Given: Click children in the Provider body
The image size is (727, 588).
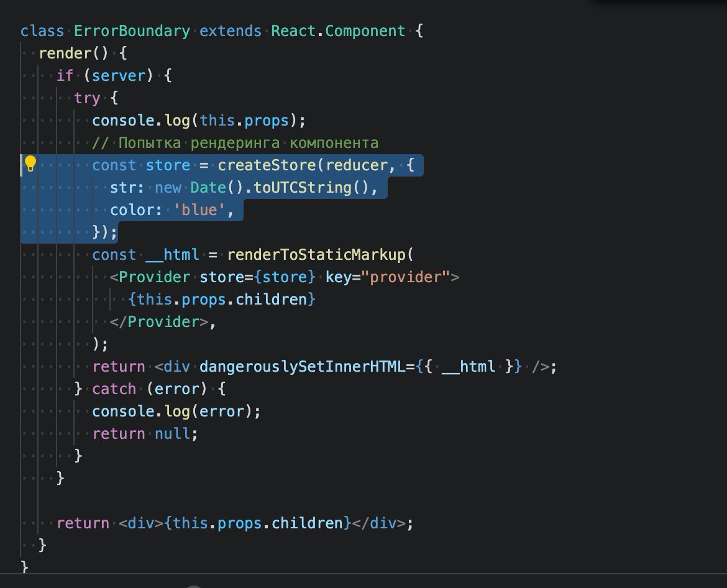Looking at the screenshot, I should [272, 300].
